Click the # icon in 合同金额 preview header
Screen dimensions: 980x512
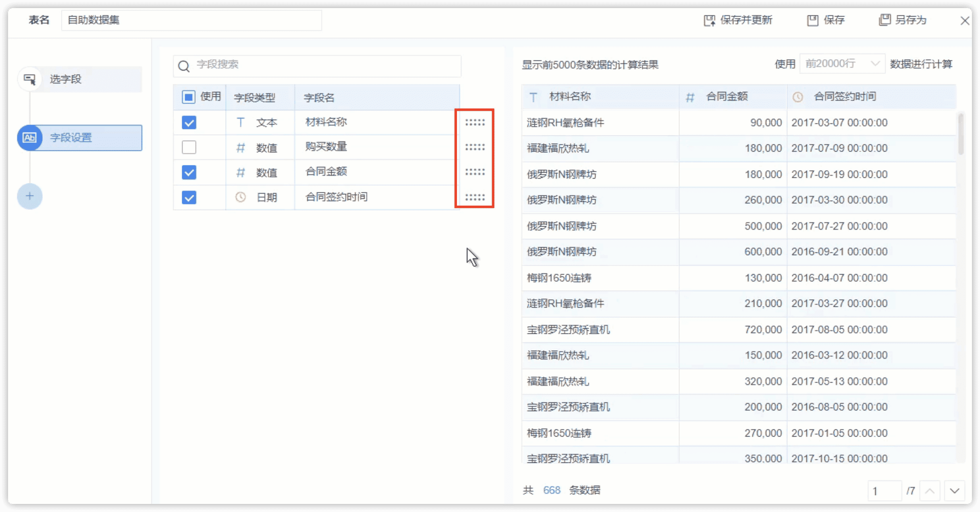click(690, 97)
